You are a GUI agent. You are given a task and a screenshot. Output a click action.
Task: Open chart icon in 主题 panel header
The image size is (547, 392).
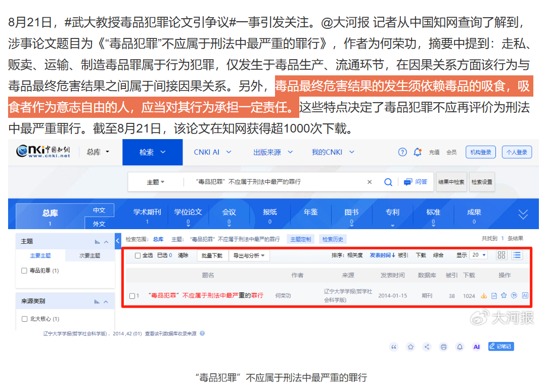pyautogui.click(x=97, y=242)
